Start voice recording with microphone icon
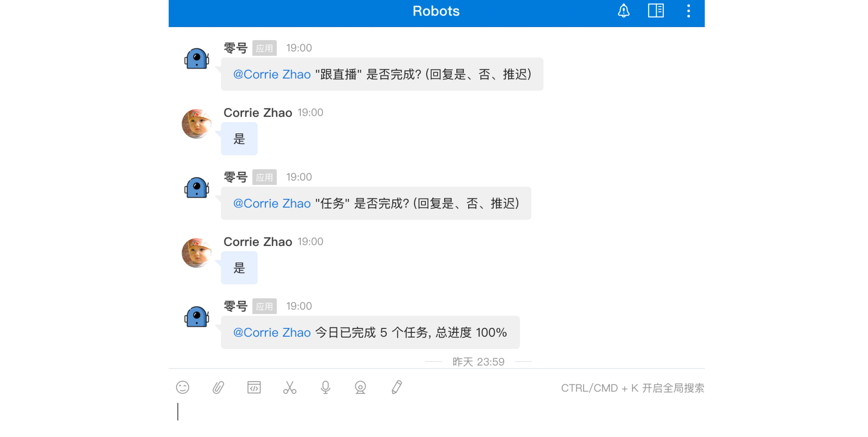 click(325, 387)
